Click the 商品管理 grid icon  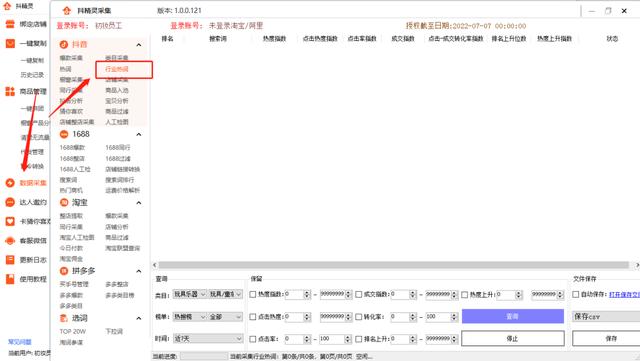click(10, 91)
